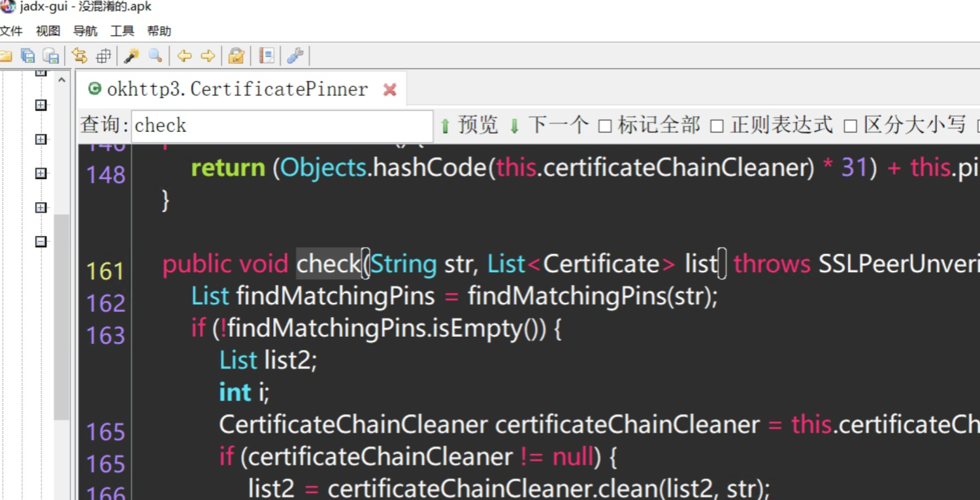
Task: Click the hashCode method call
Action: (x=430, y=168)
